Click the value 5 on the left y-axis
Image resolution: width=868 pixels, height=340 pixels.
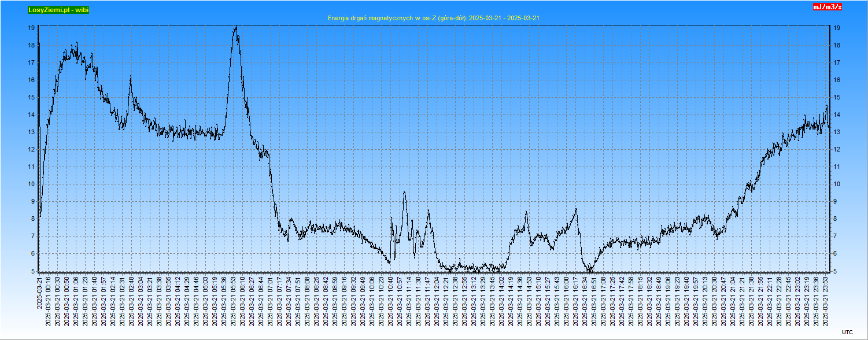34,271
